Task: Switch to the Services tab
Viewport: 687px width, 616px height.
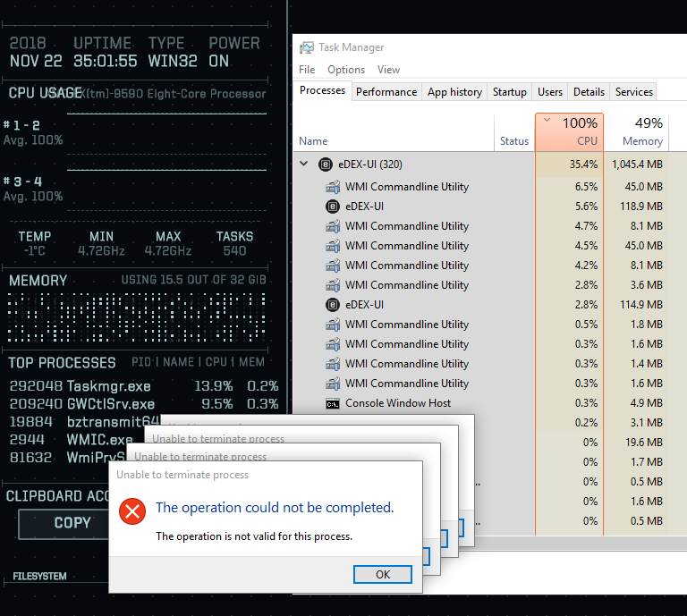Action: tap(634, 92)
